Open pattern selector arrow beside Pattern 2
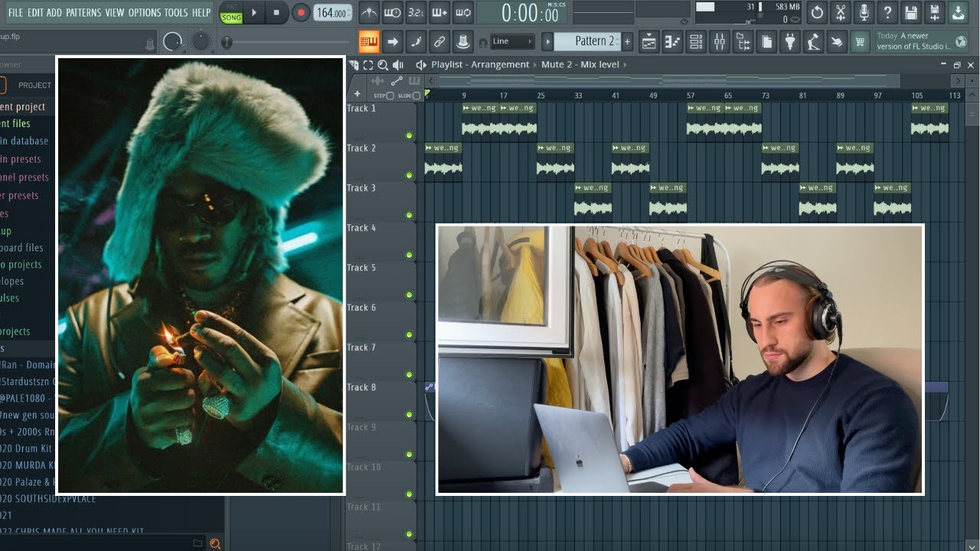 [547, 41]
